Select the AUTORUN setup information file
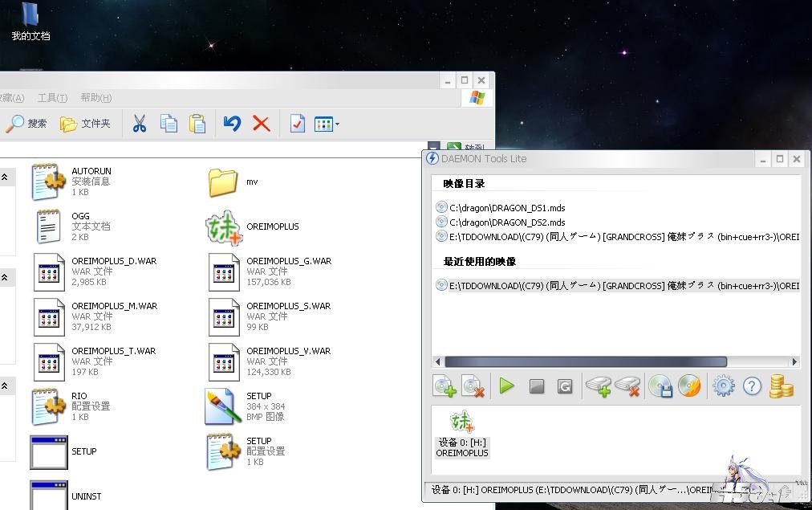 pos(71,182)
